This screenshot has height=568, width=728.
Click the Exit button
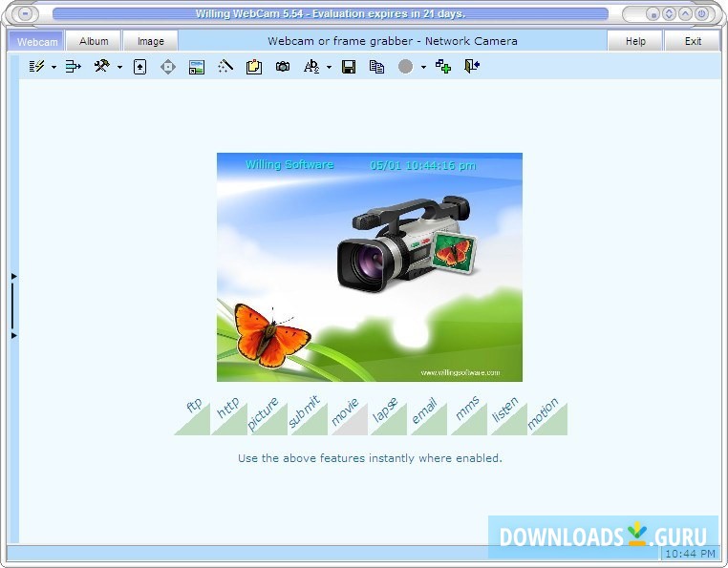pos(693,41)
